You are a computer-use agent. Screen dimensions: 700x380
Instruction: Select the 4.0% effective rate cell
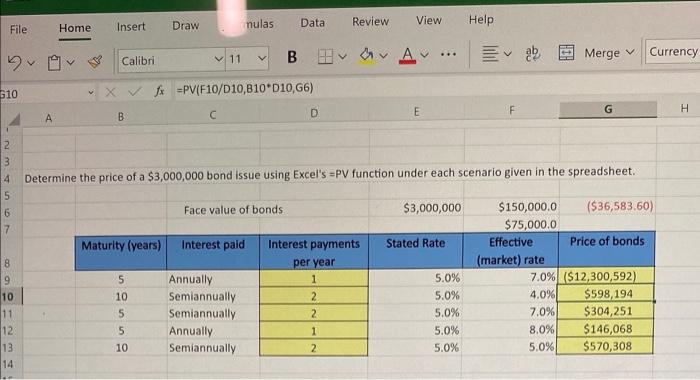[510, 295]
